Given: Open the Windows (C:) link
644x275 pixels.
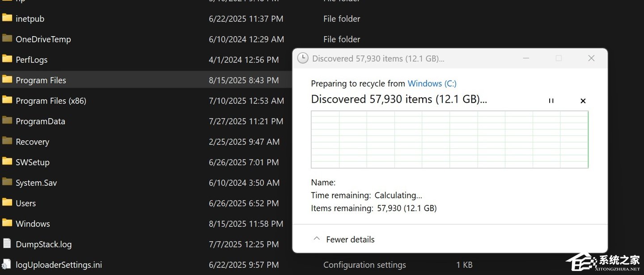Looking at the screenshot, I should point(432,83).
